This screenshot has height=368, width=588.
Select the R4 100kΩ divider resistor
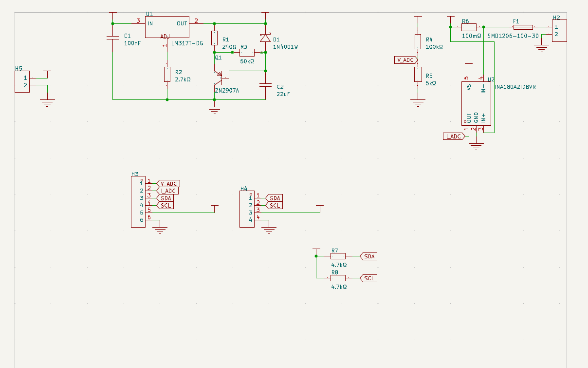tap(418, 41)
